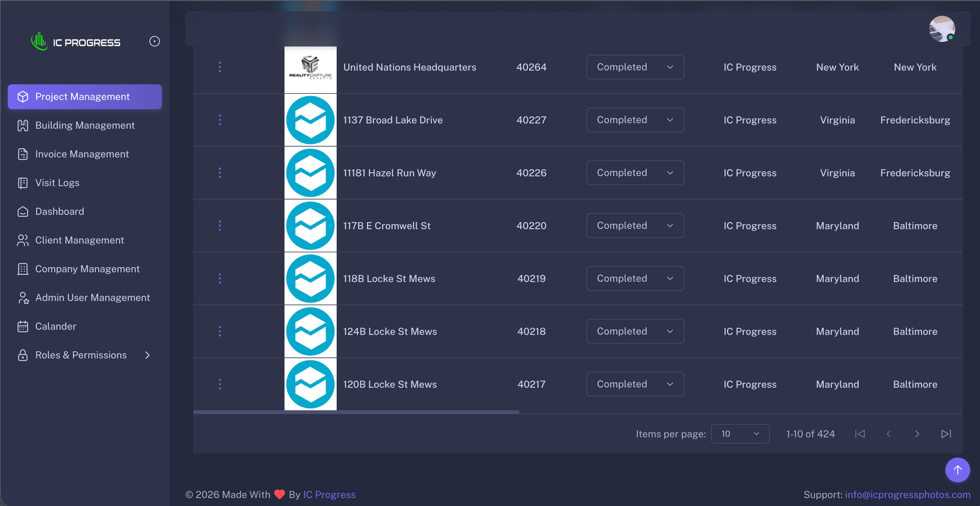Select the 120B Locke St Mews project name
This screenshot has height=506, width=980.
click(x=390, y=384)
